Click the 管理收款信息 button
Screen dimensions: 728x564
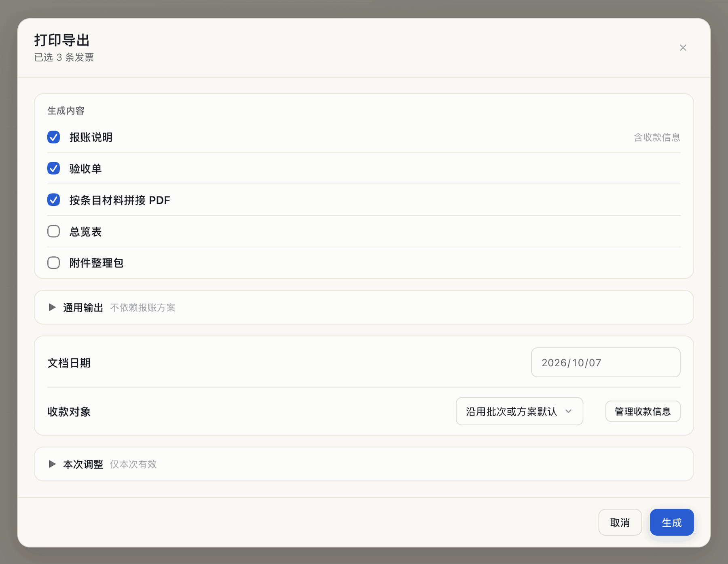[643, 411]
